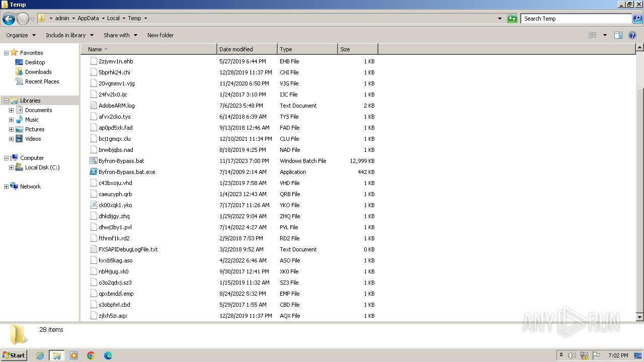Click the Back navigation arrow
This screenshot has height=362, width=644.
tap(9, 19)
